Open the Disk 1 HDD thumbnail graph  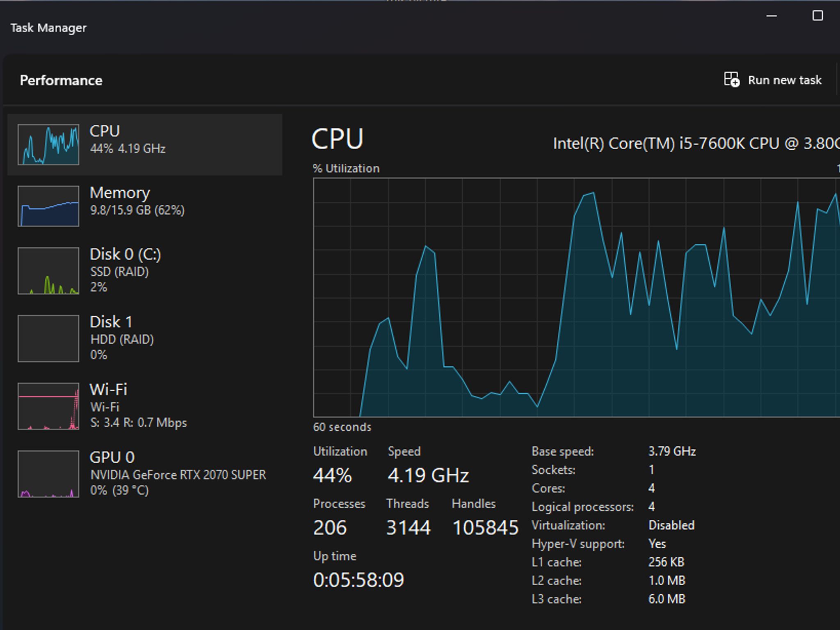coord(48,338)
